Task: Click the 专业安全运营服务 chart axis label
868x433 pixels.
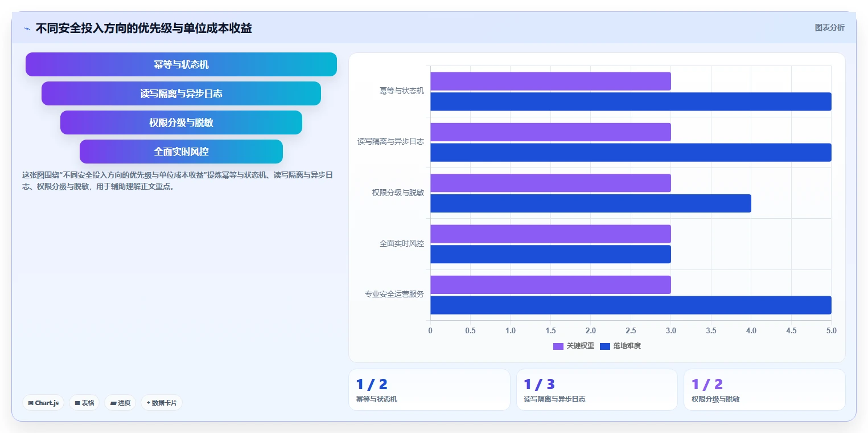Action: tap(394, 295)
